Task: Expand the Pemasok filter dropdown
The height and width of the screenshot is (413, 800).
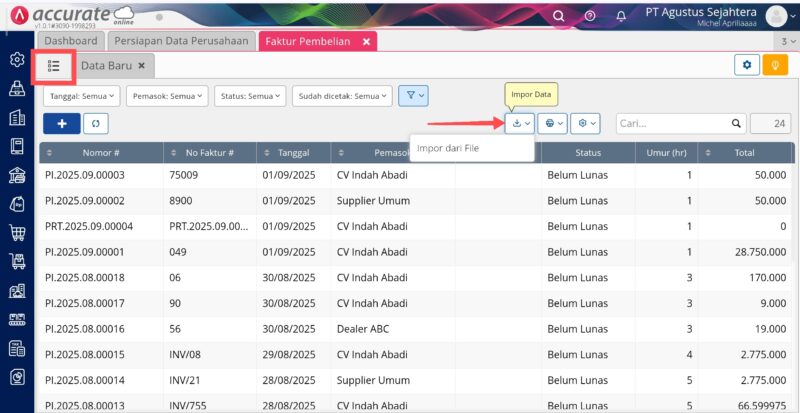Action: (167, 96)
